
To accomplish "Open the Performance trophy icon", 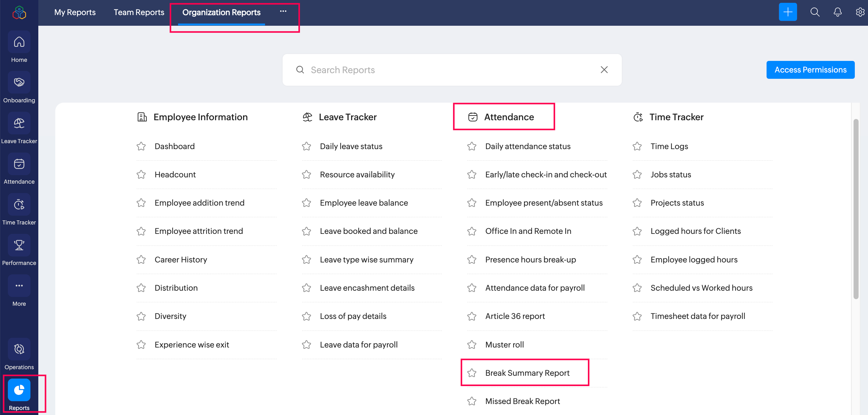I will coord(19,245).
